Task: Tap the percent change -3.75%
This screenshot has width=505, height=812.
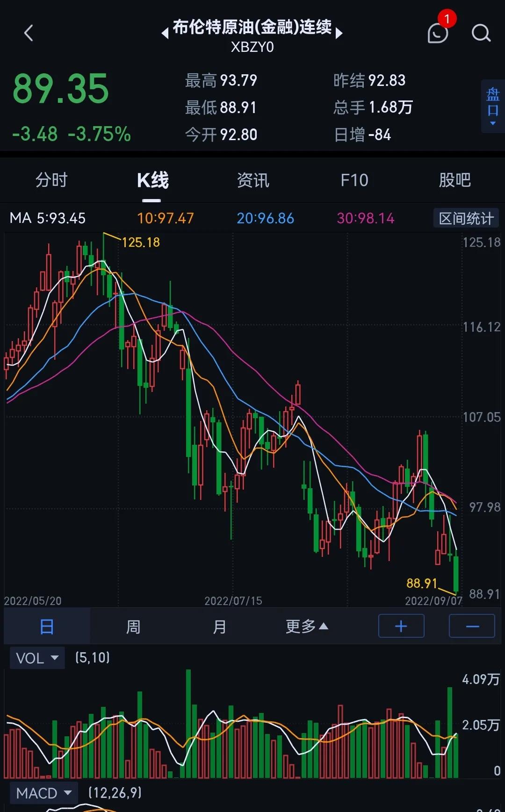Action: click(x=99, y=134)
